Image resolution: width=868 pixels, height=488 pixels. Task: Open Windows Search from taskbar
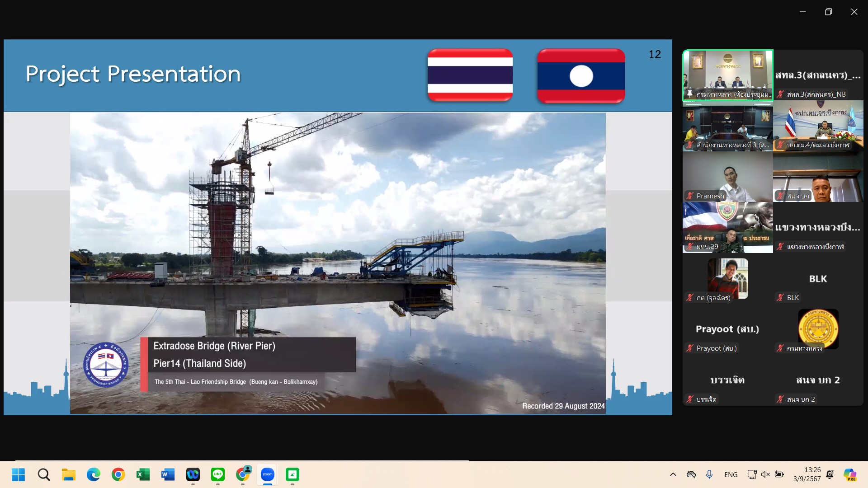tap(44, 474)
